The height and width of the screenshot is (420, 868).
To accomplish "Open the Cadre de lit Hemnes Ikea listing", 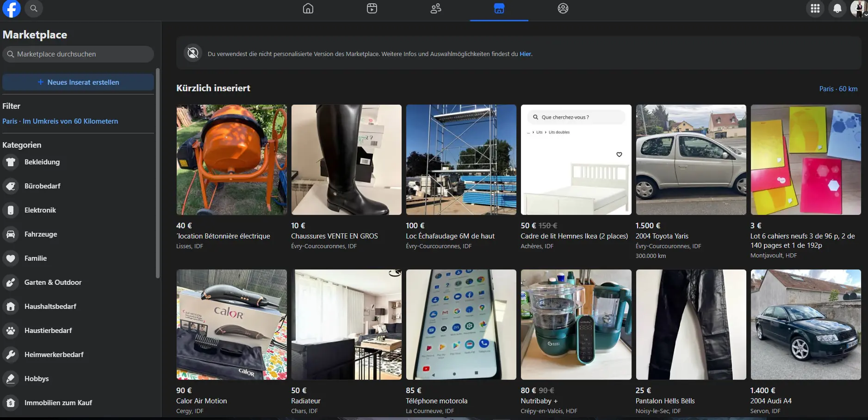I will point(576,178).
